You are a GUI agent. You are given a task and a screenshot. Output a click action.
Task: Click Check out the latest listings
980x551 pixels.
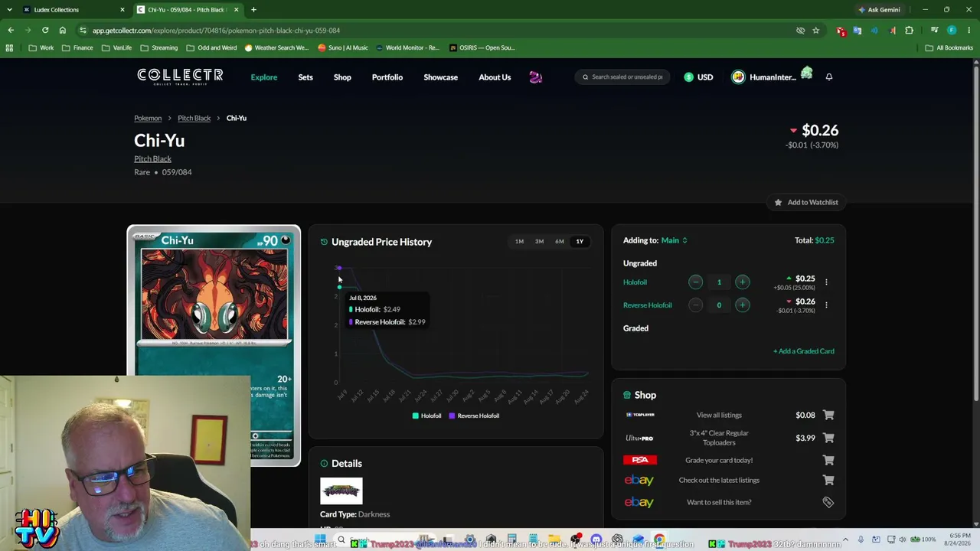[719, 480]
